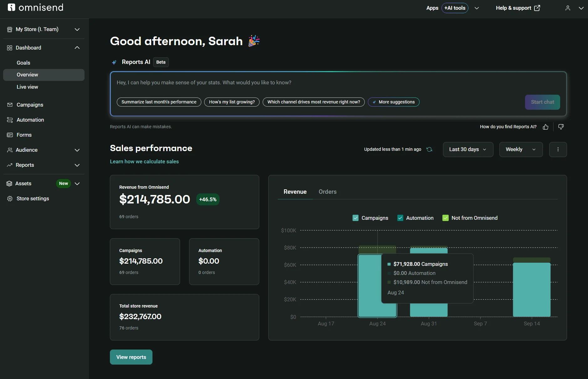588x379 pixels.
Task: Expand the account menu chevron at top right
Action: point(581,8)
